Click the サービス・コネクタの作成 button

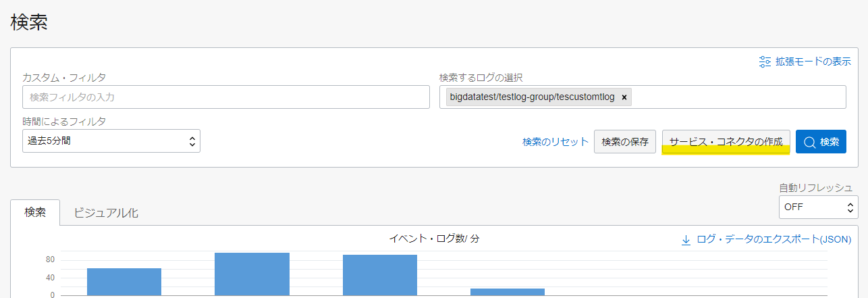pos(726,142)
